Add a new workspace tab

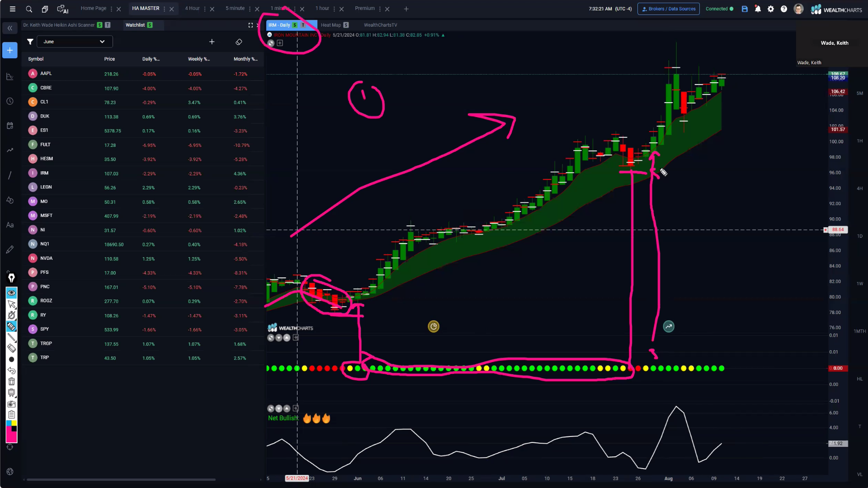tap(406, 9)
